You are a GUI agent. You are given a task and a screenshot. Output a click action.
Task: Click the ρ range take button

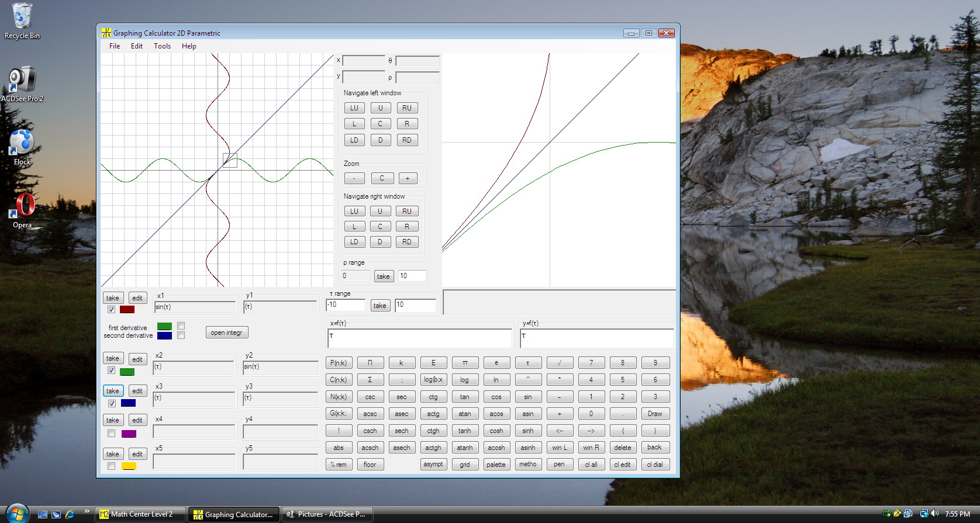pyautogui.click(x=383, y=276)
